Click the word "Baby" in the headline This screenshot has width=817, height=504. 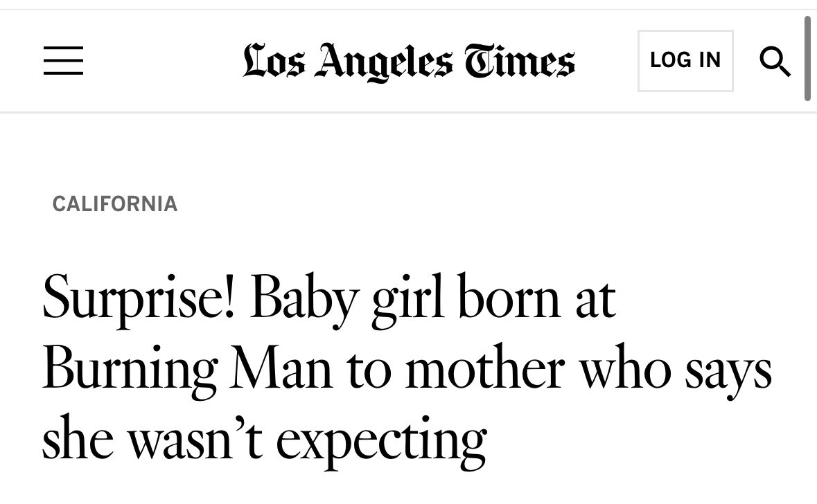point(304,300)
